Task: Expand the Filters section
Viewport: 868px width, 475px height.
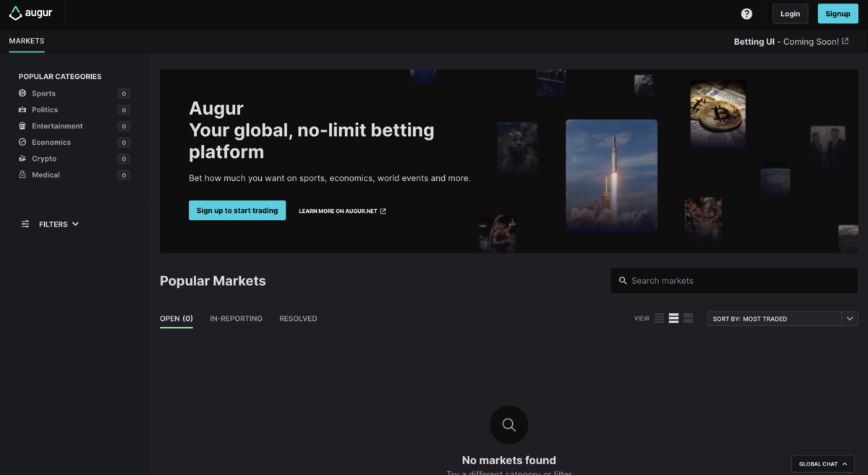Action: click(49, 224)
